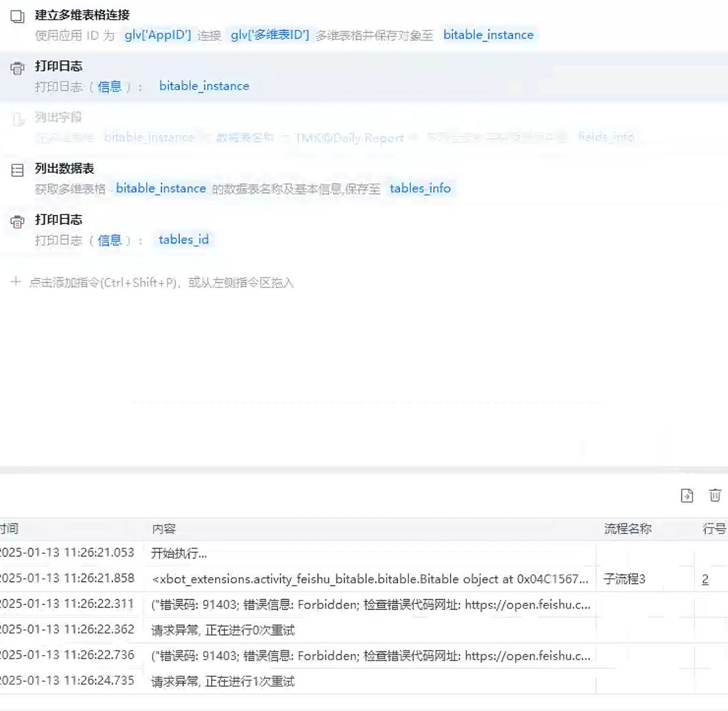Clear logs using the trash icon
728x711 pixels.
[715, 496]
